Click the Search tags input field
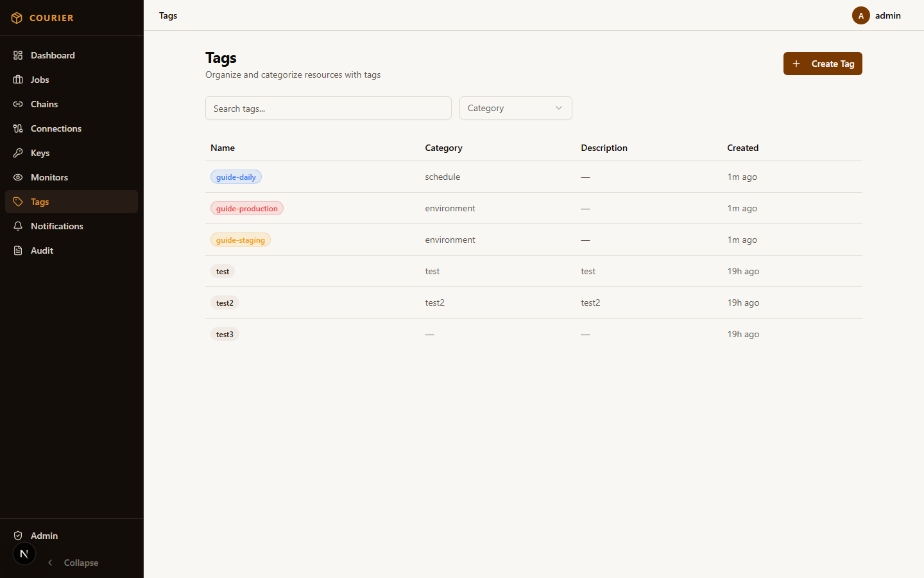This screenshot has height=578, width=924. (328, 108)
